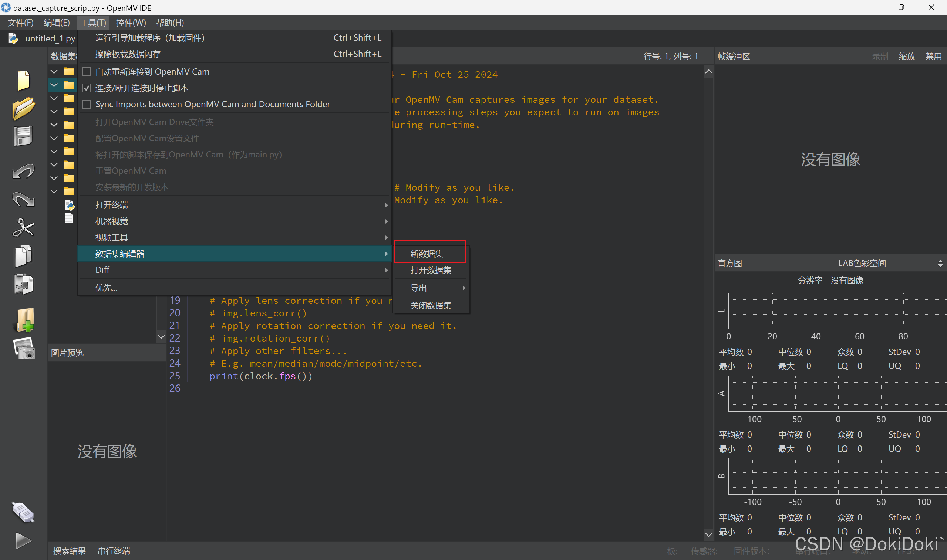The height and width of the screenshot is (560, 947).
Task: Click the Save file floppy icon
Action: coord(23,136)
